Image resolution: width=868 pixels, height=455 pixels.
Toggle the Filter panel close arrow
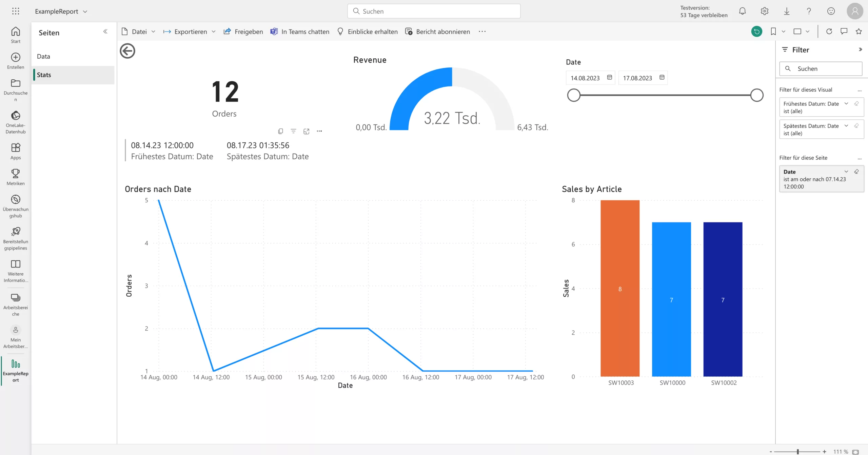pos(860,50)
